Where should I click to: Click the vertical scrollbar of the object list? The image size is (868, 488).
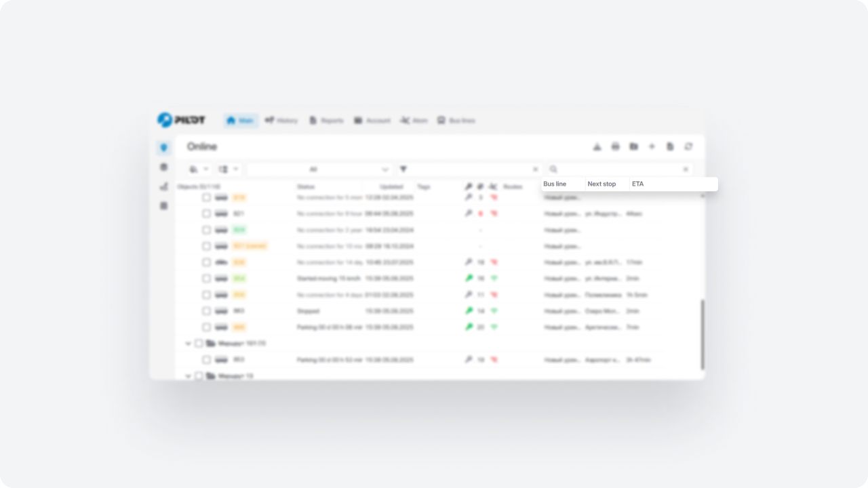tap(702, 335)
